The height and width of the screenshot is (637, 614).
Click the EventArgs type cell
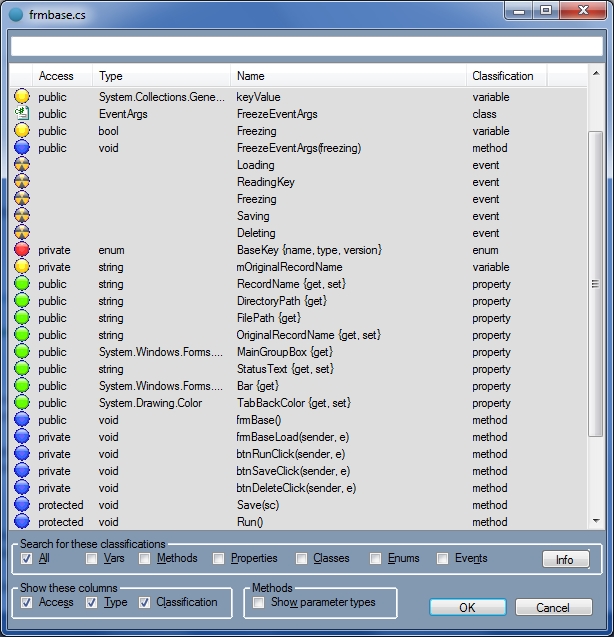pos(123,114)
